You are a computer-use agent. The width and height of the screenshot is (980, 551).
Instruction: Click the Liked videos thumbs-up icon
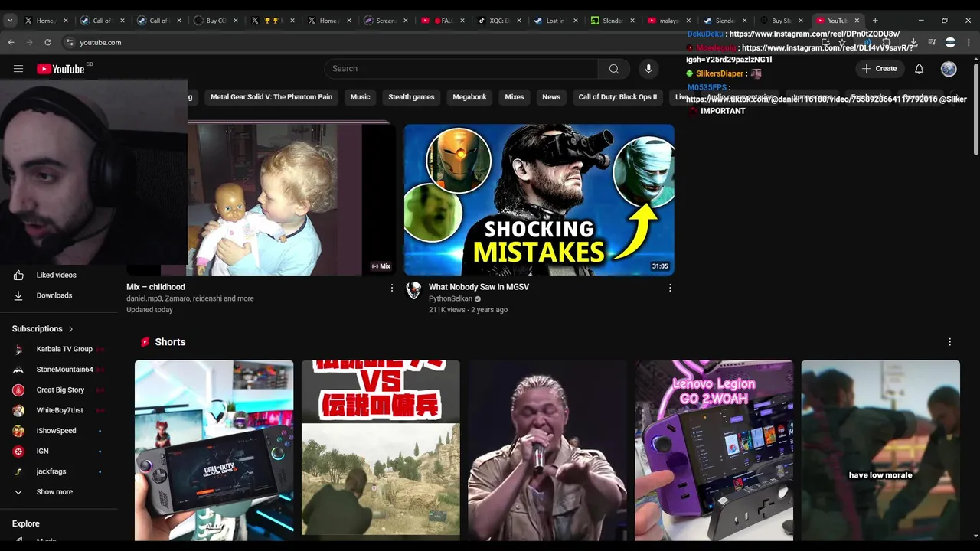click(18, 275)
